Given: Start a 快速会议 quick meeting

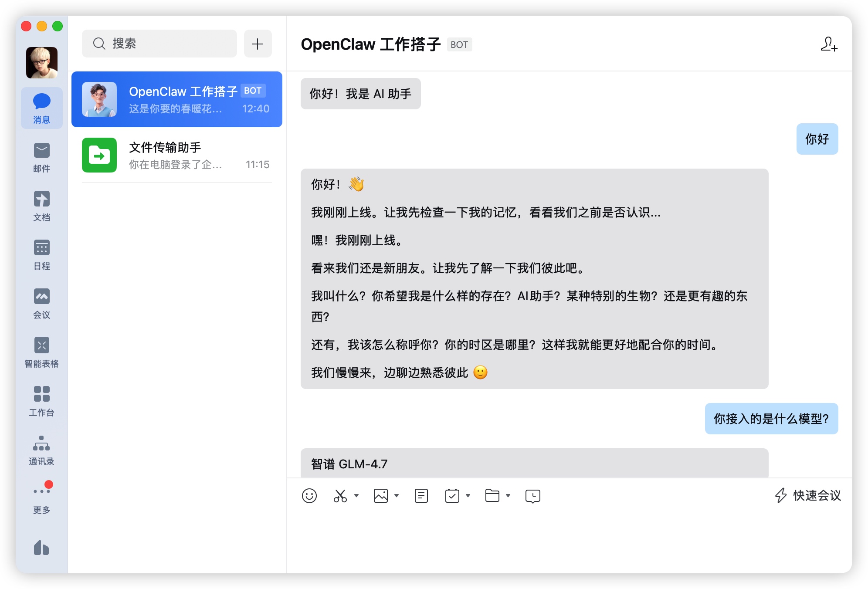Looking at the screenshot, I should pos(808,496).
